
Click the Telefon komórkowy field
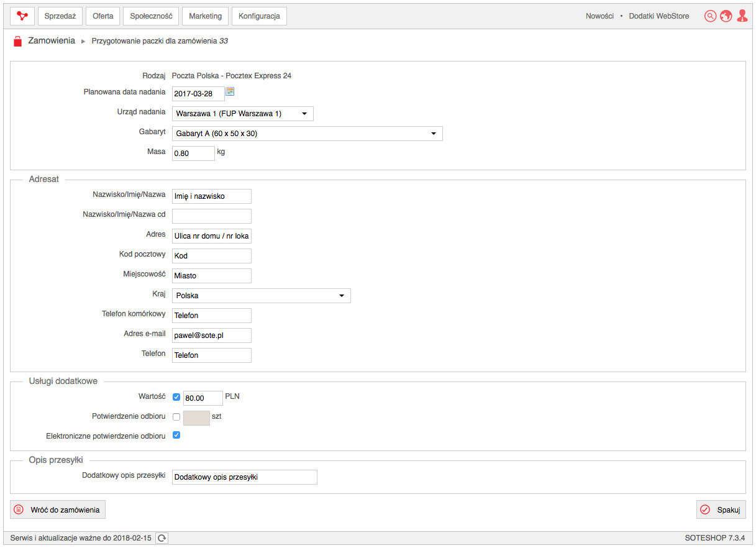(212, 316)
